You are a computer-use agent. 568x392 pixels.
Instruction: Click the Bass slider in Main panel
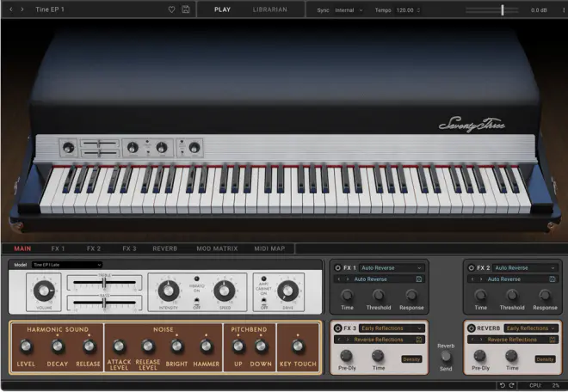(x=104, y=303)
